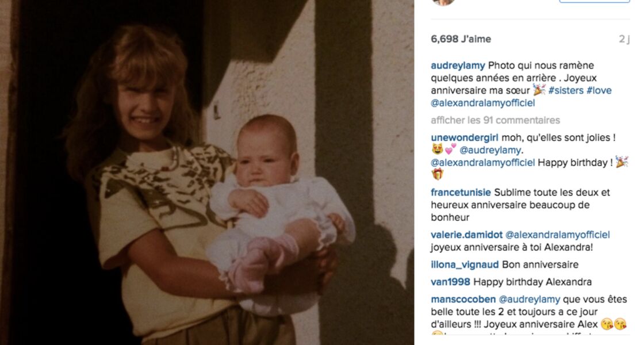Open audreylamy's profile from the caption

pyautogui.click(x=458, y=66)
